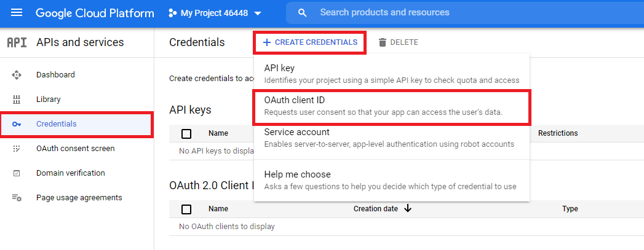Viewport: 644px width, 250px height.
Task: Click the Type column header
Action: point(570,209)
